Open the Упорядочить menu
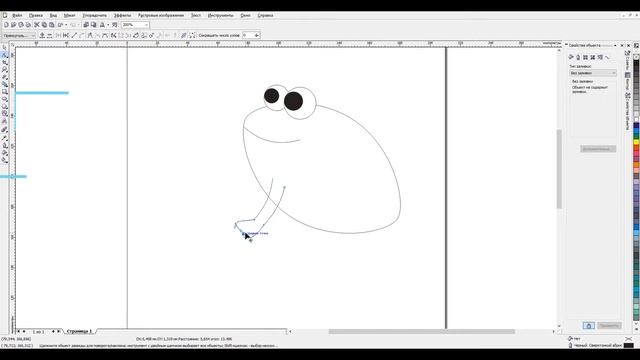The width and height of the screenshot is (640, 360). (x=94, y=15)
